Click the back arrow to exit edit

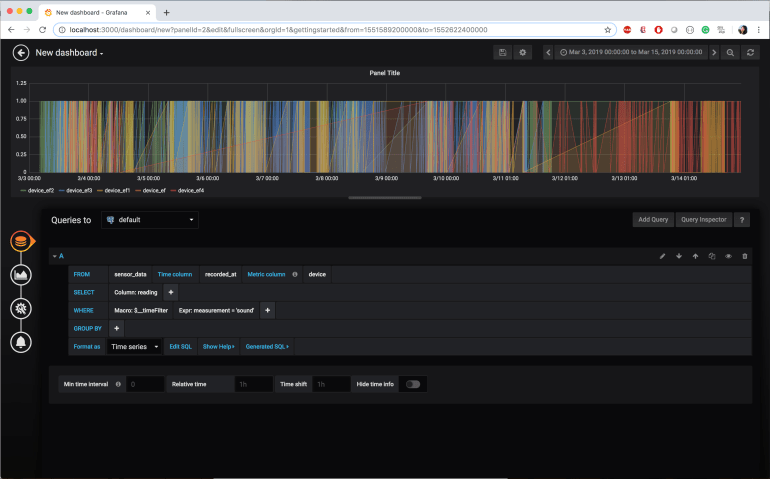(21, 53)
